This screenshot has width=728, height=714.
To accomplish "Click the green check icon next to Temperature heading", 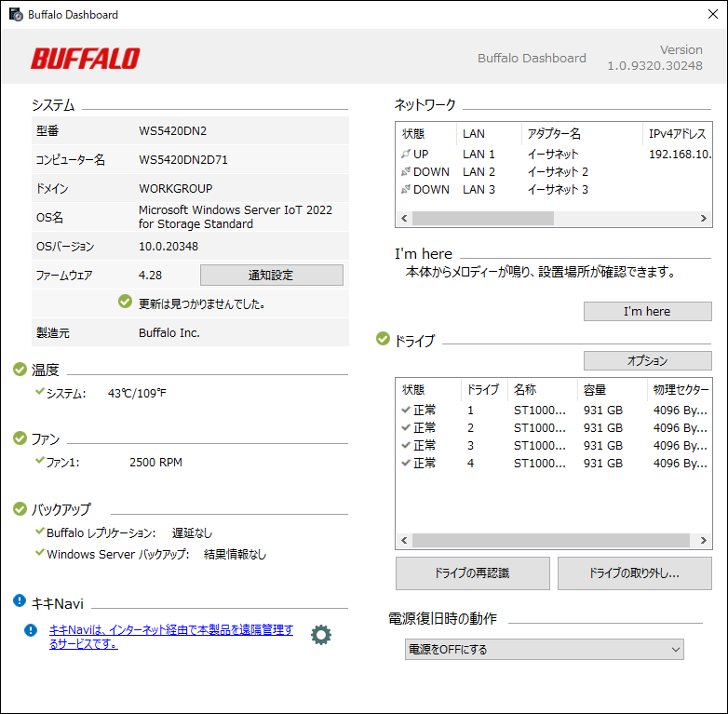I will coord(20,370).
